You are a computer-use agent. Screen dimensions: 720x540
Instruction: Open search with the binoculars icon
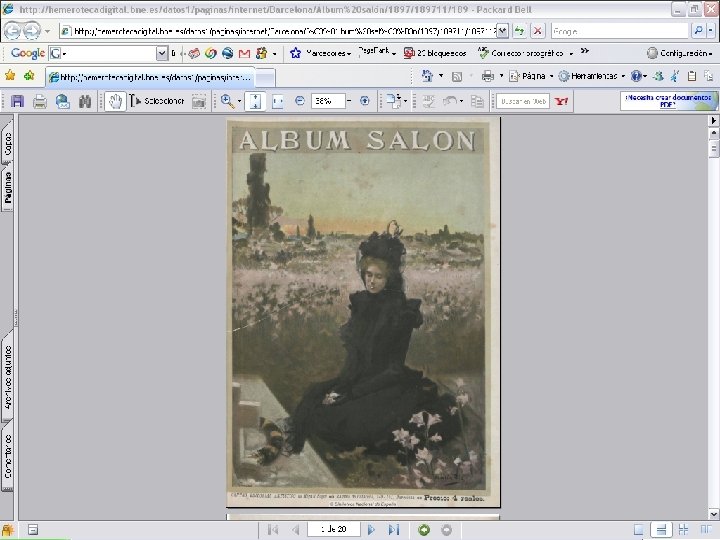coord(85,101)
